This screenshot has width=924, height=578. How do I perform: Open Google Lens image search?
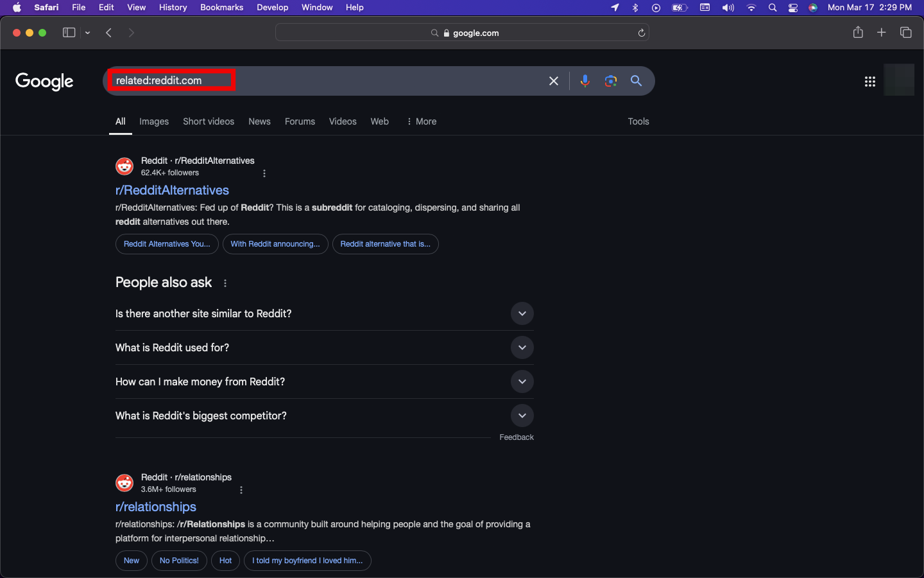(610, 81)
